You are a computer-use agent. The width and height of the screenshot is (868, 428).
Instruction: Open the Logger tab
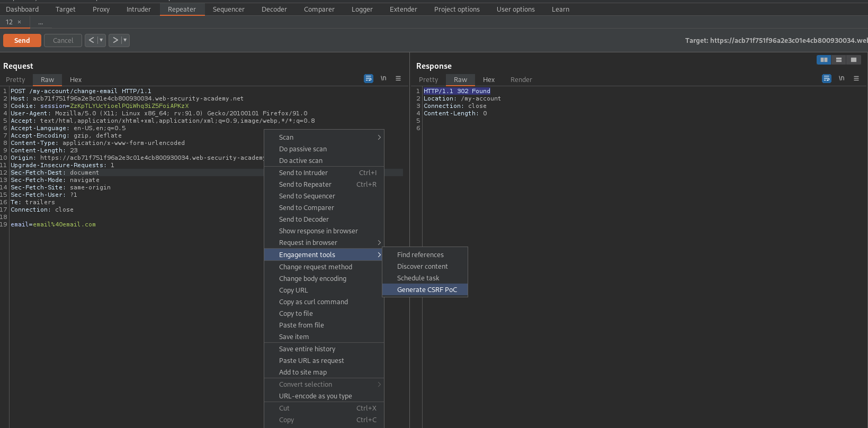[362, 9]
